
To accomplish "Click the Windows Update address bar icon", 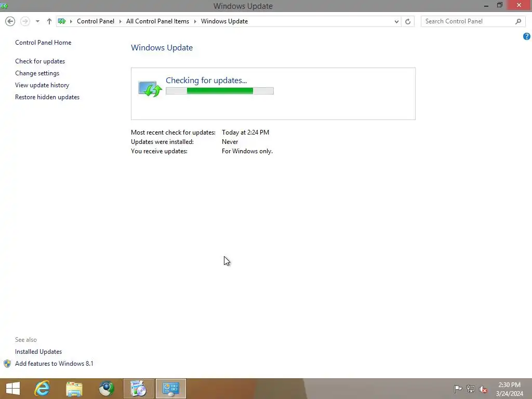I will point(62,21).
